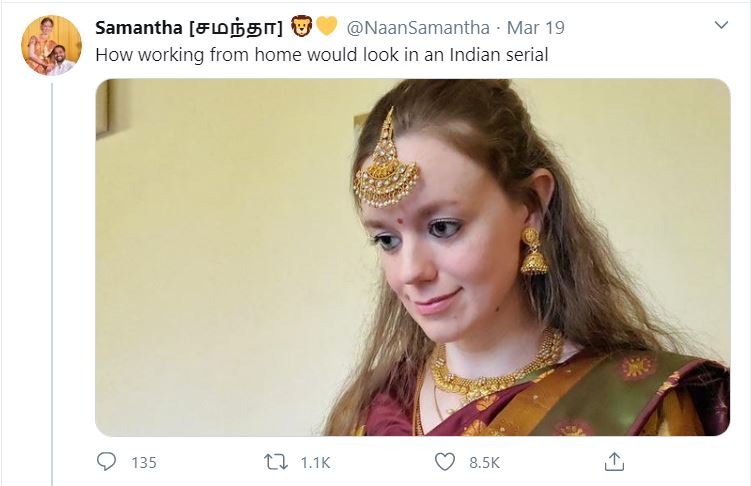
Task: Click the reply speech bubble icon
Action: coord(107,461)
